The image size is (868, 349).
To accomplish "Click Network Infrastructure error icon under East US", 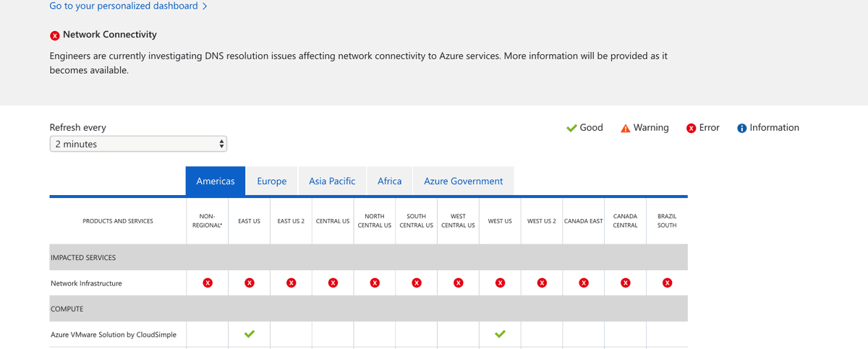I will [x=250, y=283].
